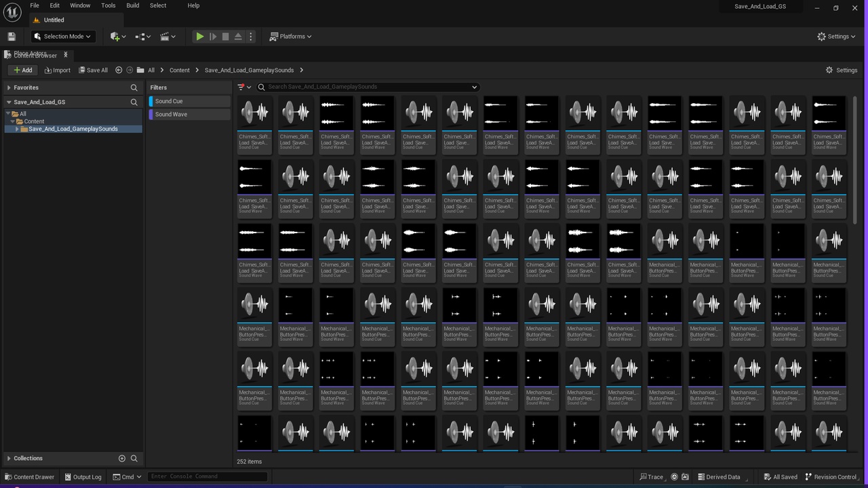Click the Search Save_And_Load_GameplaySounds field
The width and height of the screenshot is (868, 488).
point(368,87)
